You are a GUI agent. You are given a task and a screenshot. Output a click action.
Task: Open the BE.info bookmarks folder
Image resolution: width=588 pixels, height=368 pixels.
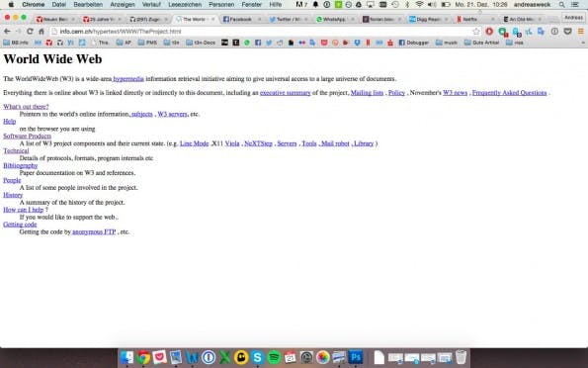[x=16, y=43]
